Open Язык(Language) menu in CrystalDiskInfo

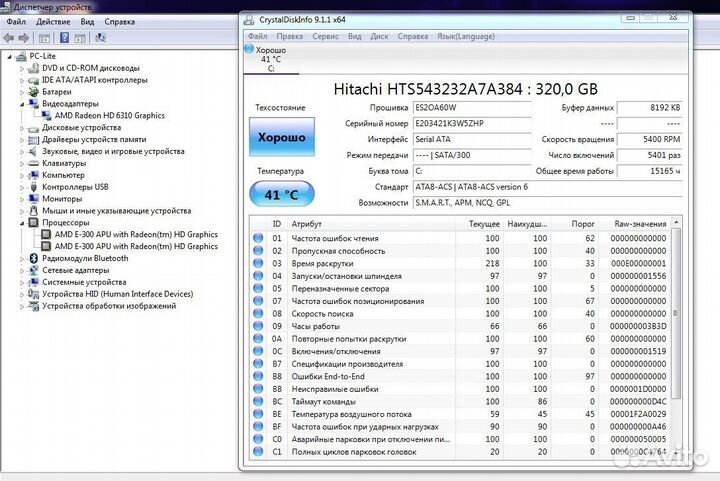coord(466,36)
